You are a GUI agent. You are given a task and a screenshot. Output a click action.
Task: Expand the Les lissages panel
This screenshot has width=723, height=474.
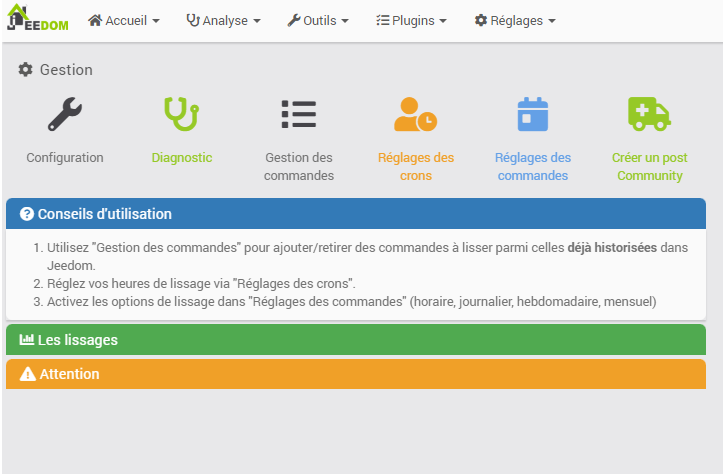[356, 340]
